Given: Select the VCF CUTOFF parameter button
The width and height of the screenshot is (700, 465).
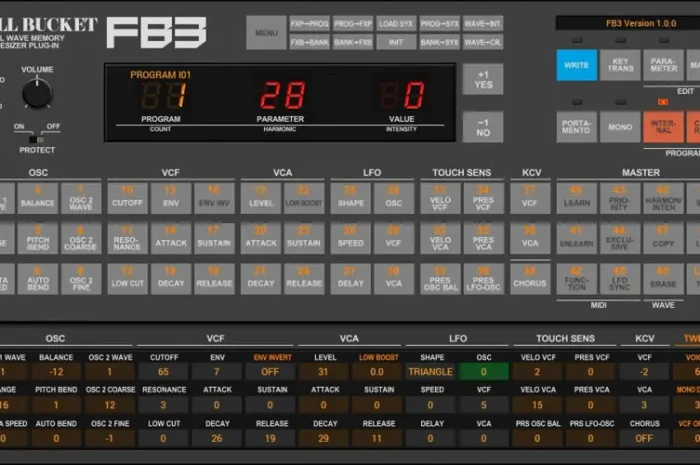Looking at the screenshot, I should 127,198.
